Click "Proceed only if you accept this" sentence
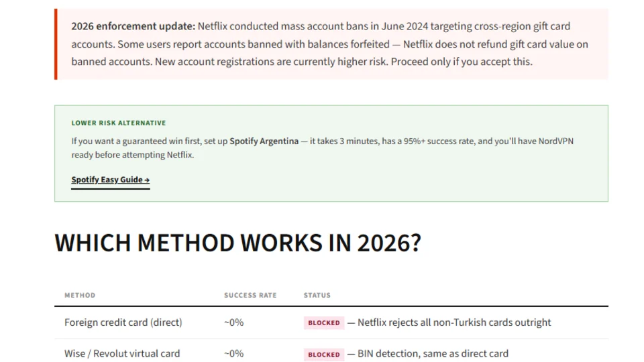Image resolution: width=644 pixels, height=362 pixels. 462,62
